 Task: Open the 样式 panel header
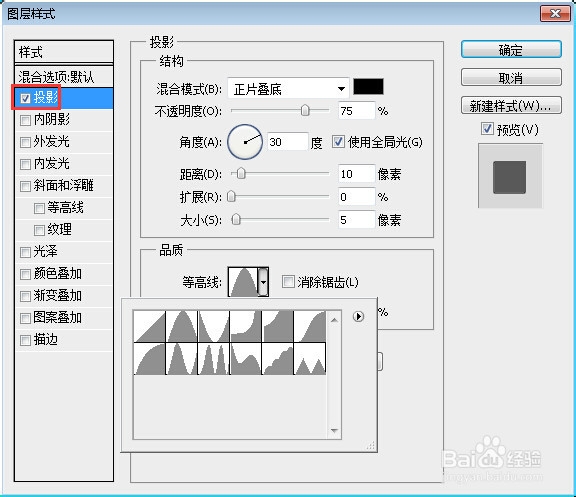coord(64,52)
